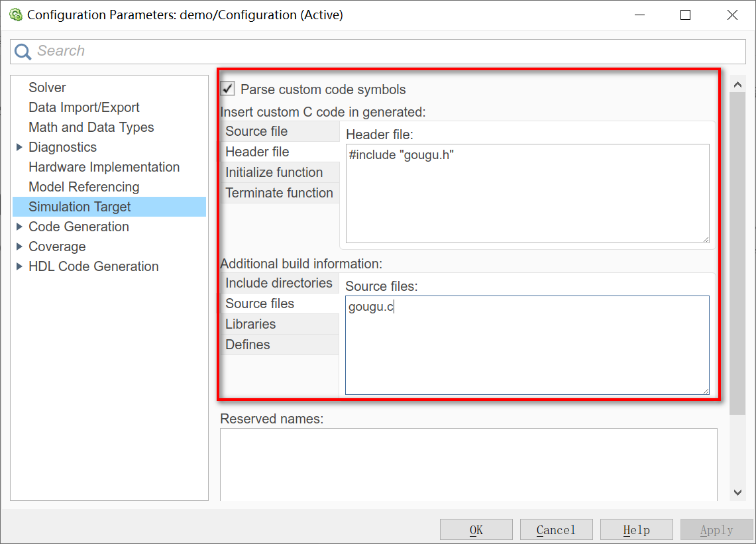Select the Libraries tab
The image size is (756, 544).
tap(250, 324)
